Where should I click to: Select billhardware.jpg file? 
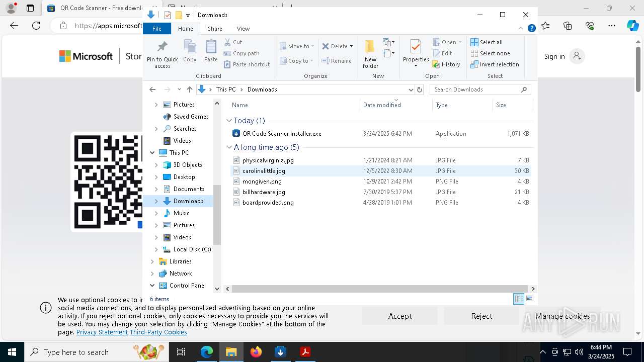click(x=264, y=192)
